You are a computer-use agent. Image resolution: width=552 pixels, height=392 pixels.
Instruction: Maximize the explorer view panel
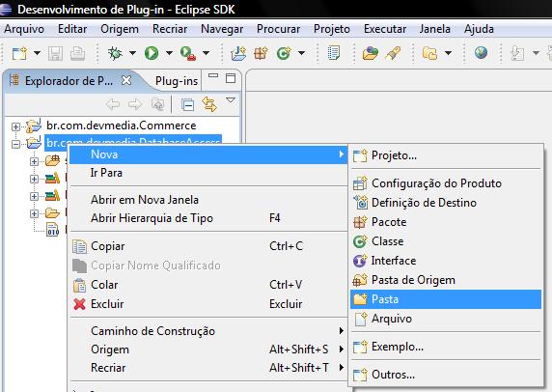231,78
